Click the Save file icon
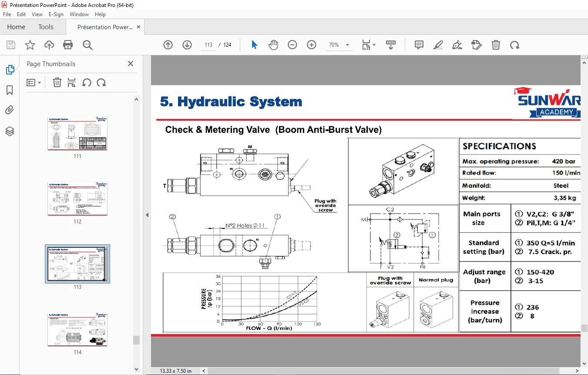The image size is (588, 375). [x=11, y=45]
